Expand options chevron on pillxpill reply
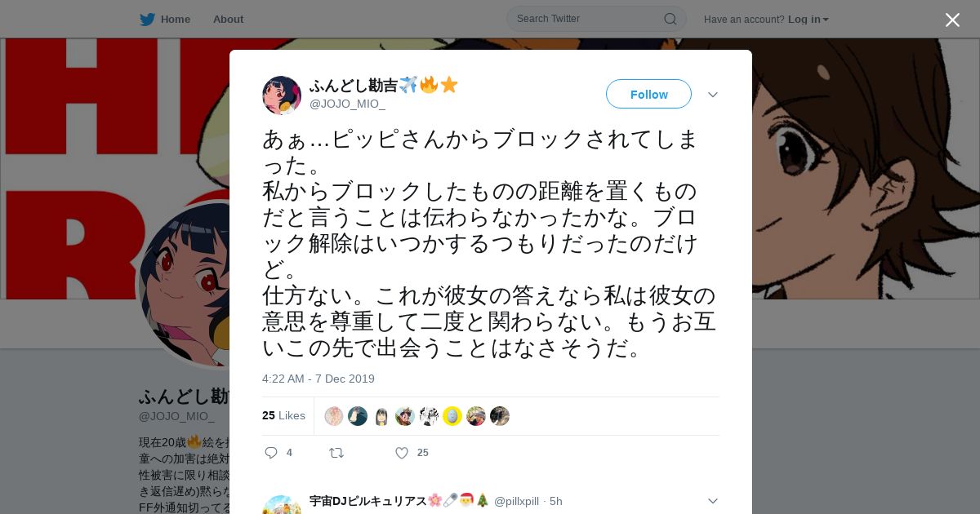 [713, 501]
